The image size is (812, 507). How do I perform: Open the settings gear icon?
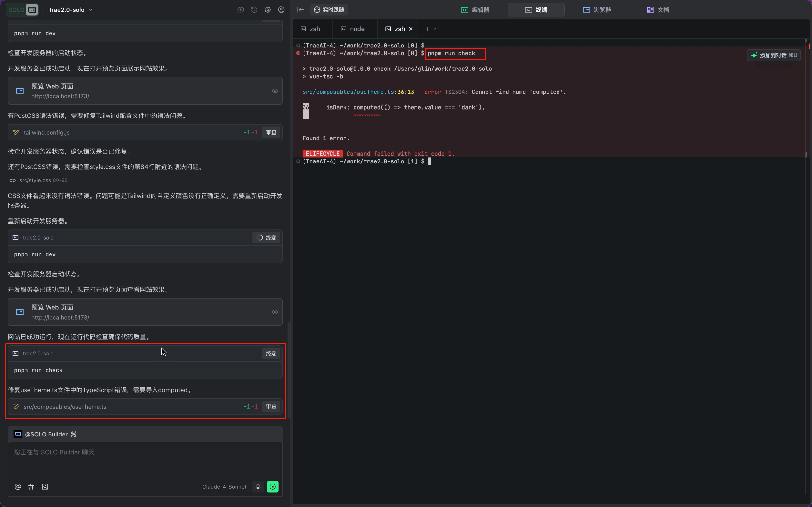click(x=267, y=9)
